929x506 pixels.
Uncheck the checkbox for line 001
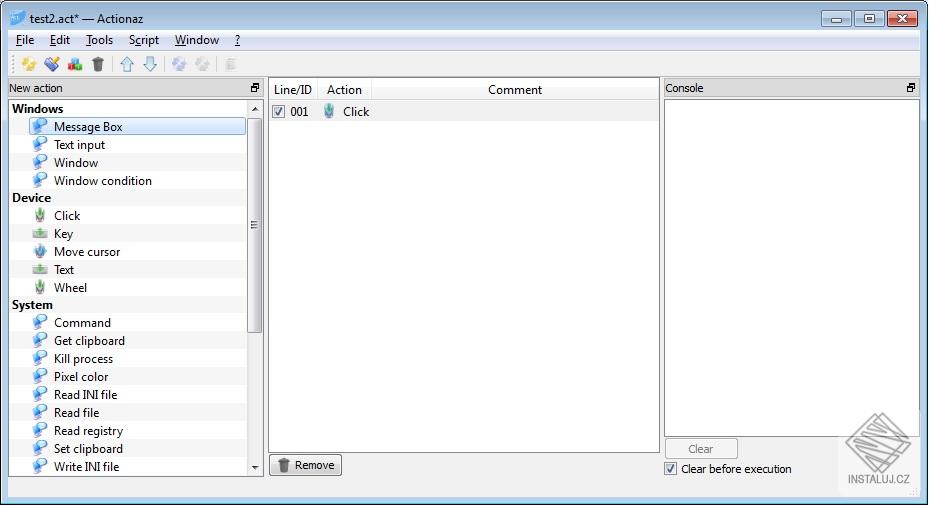pyautogui.click(x=278, y=111)
